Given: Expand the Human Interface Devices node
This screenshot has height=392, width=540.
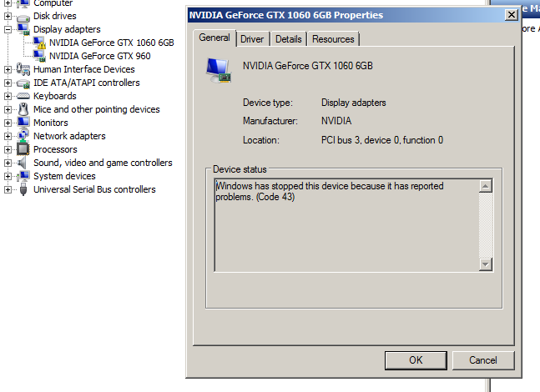Looking at the screenshot, I should point(8,69).
